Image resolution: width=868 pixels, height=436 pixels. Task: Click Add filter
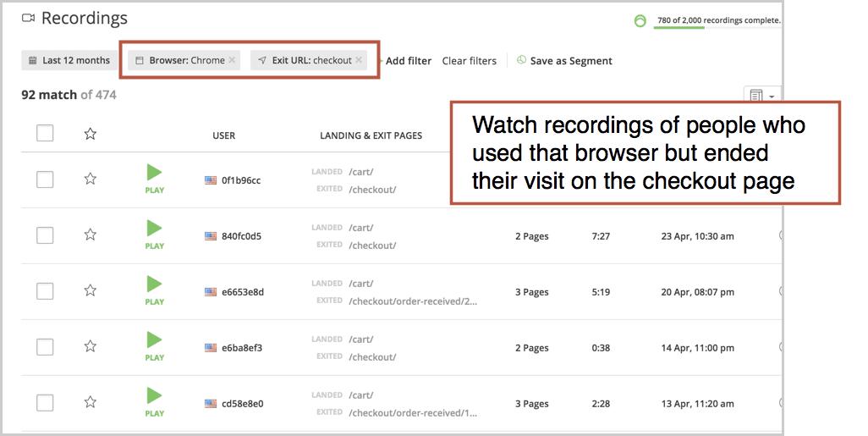(x=408, y=61)
